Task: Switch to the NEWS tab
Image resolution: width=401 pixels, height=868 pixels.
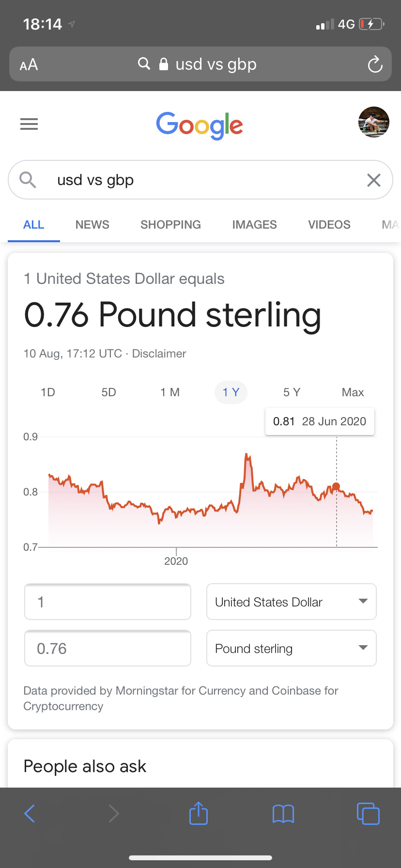Action: (93, 225)
